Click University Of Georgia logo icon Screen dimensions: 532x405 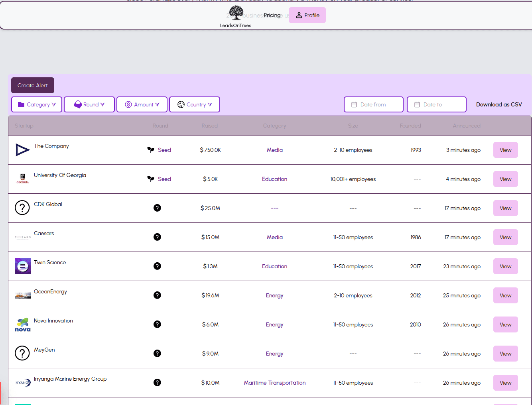(x=22, y=179)
